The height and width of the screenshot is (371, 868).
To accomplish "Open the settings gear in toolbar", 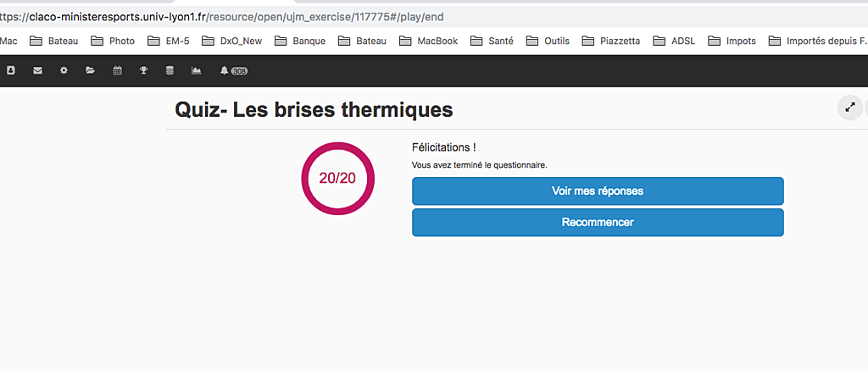I will pos(64,71).
